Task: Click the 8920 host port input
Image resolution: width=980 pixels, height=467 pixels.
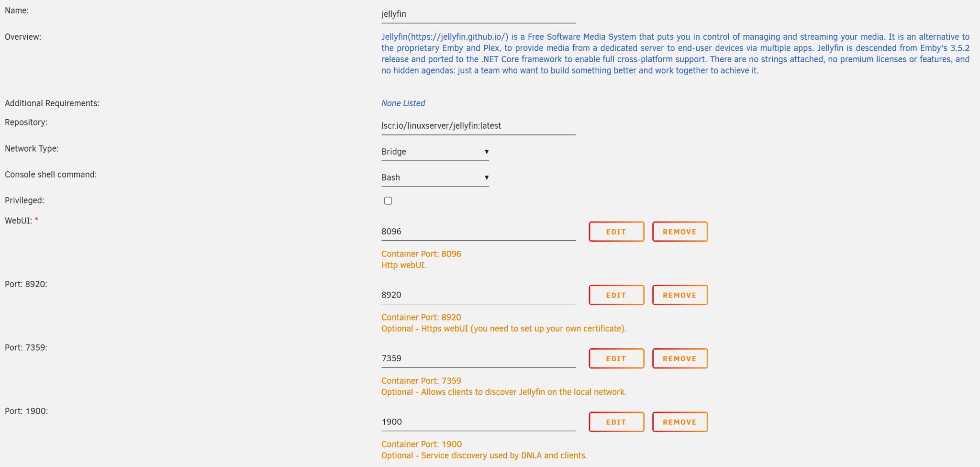Action: [478, 295]
